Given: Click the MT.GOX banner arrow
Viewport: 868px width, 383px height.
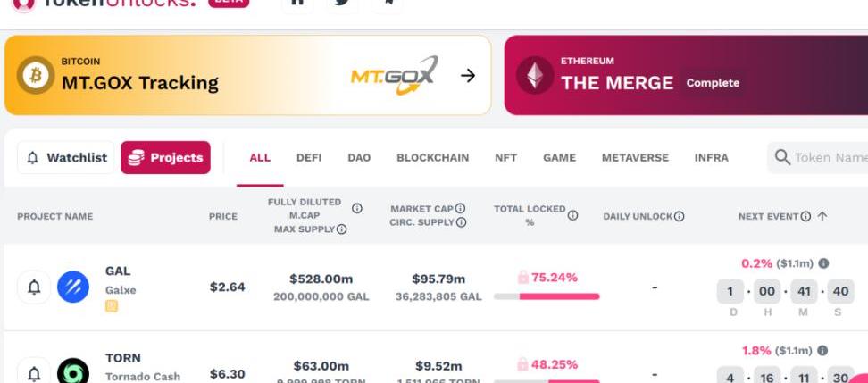Looking at the screenshot, I should [468, 75].
